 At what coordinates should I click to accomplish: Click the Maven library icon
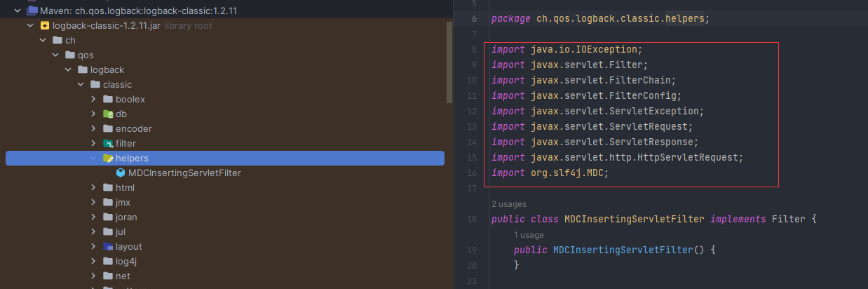click(x=32, y=11)
